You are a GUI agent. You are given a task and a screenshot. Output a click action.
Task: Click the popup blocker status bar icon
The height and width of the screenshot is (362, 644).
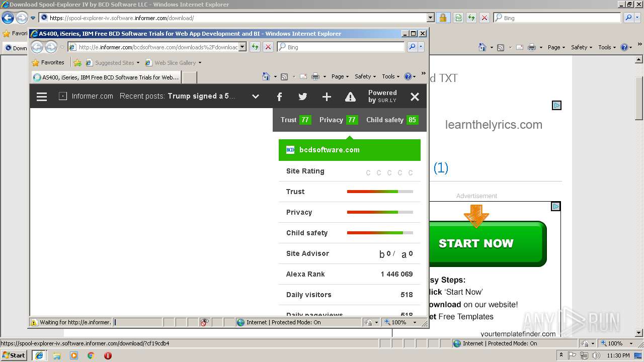coord(204,322)
